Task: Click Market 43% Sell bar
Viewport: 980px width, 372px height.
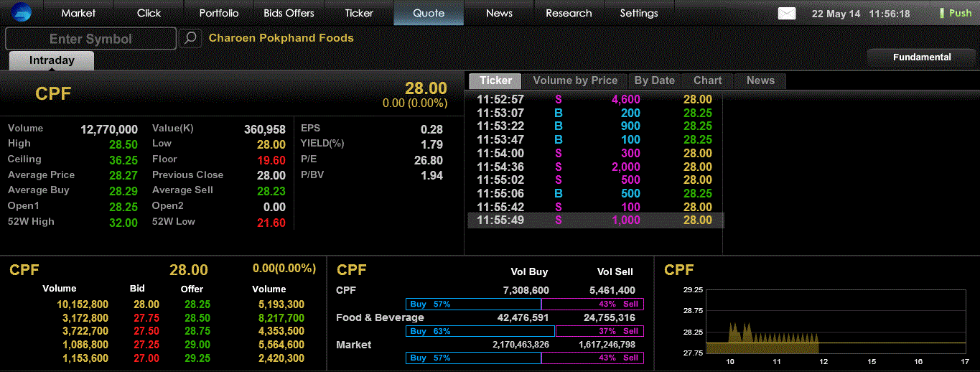Action: pyautogui.click(x=592, y=358)
